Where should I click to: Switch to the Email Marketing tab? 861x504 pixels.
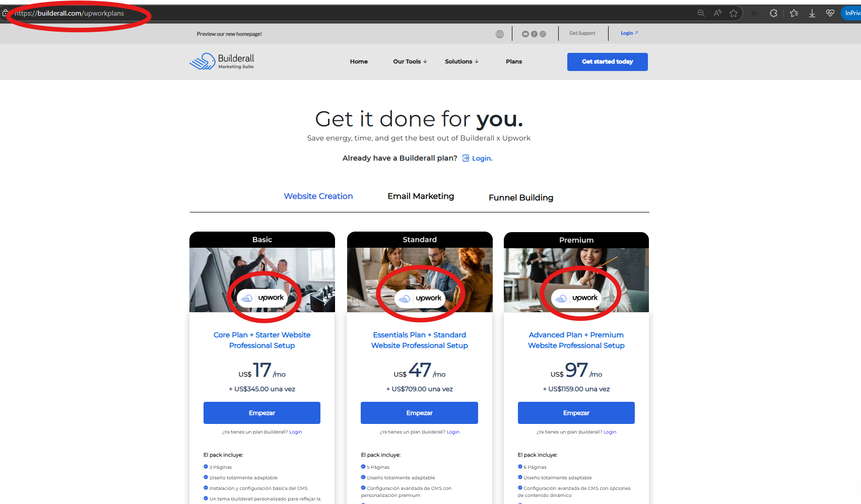coord(421,196)
